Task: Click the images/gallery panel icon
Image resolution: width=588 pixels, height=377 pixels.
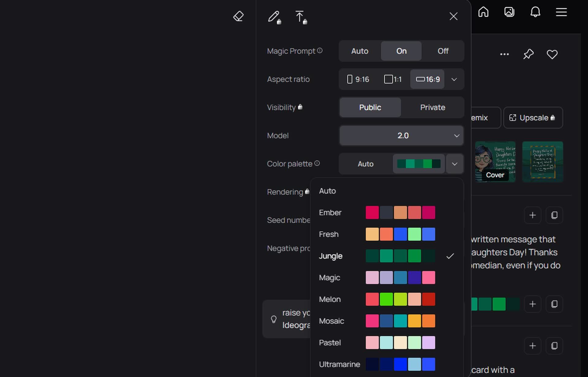Action: (509, 12)
